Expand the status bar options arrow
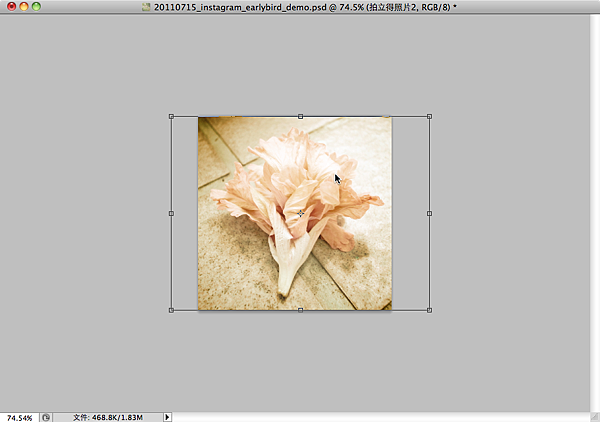 (x=167, y=416)
